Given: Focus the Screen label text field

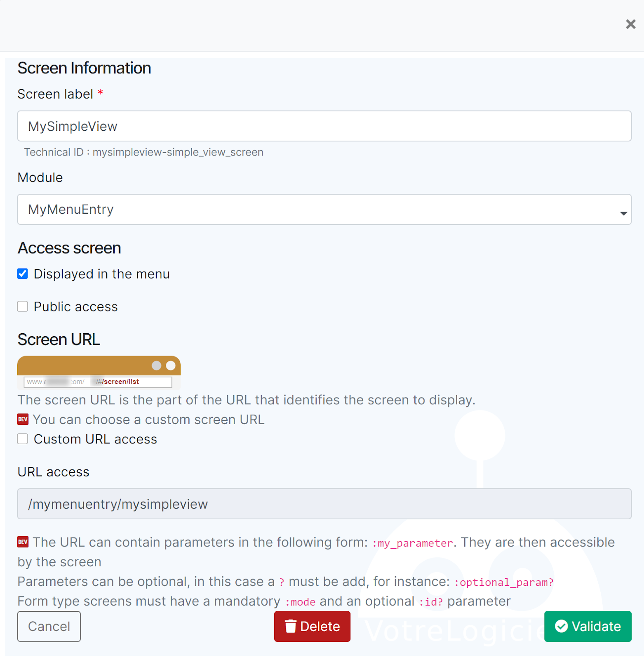Looking at the screenshot, I should tap(324, 126).
